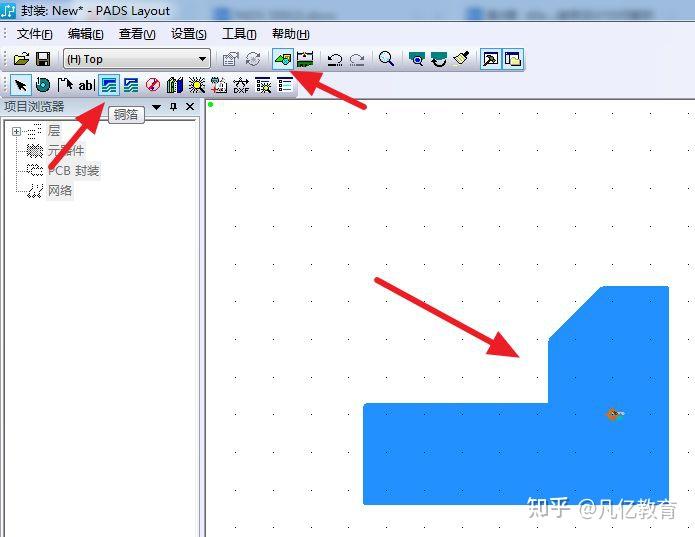Select the 'ab|' Text tool
This screenshot has height=537, width=695.
tap(86, 85)
